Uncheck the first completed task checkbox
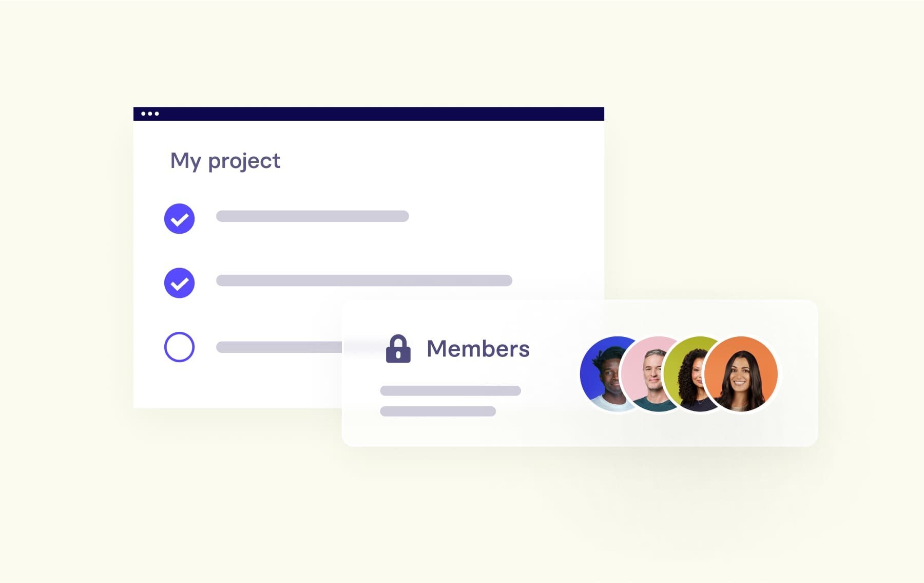This screenshot has height=583, width=924. pyautogui.click(x=179, y=219)
